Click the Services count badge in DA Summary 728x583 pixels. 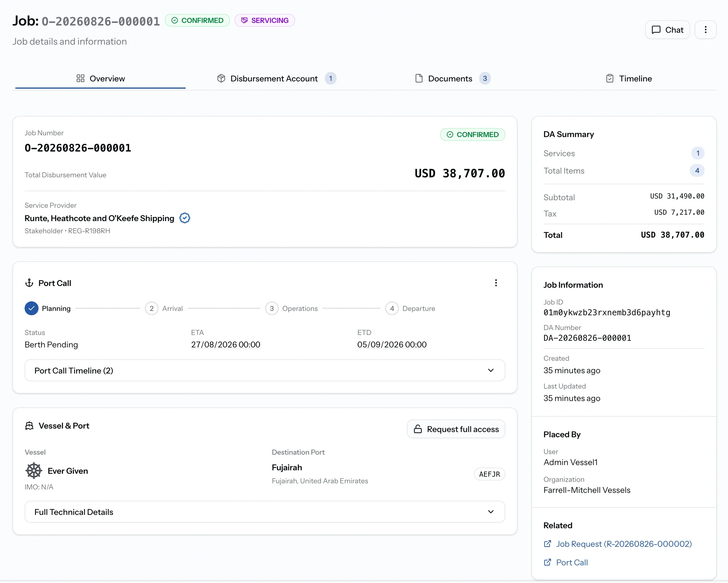pos(698,154)
